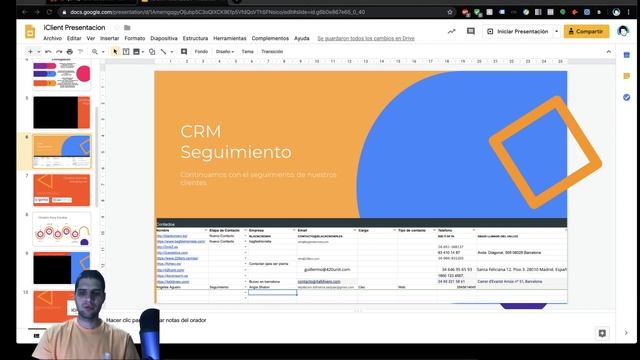
Task: Open the Google account avatar
Action: click(x=623, y=31)
